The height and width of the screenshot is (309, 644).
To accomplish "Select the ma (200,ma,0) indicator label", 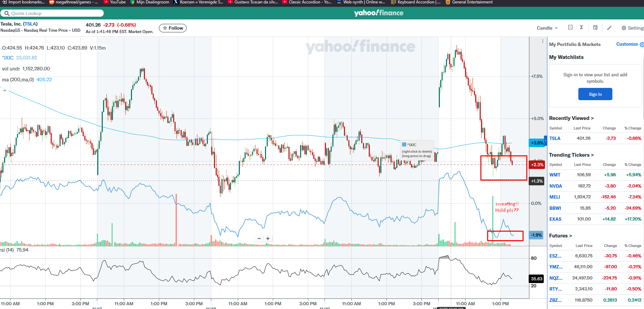I will [x=27, y=80].
